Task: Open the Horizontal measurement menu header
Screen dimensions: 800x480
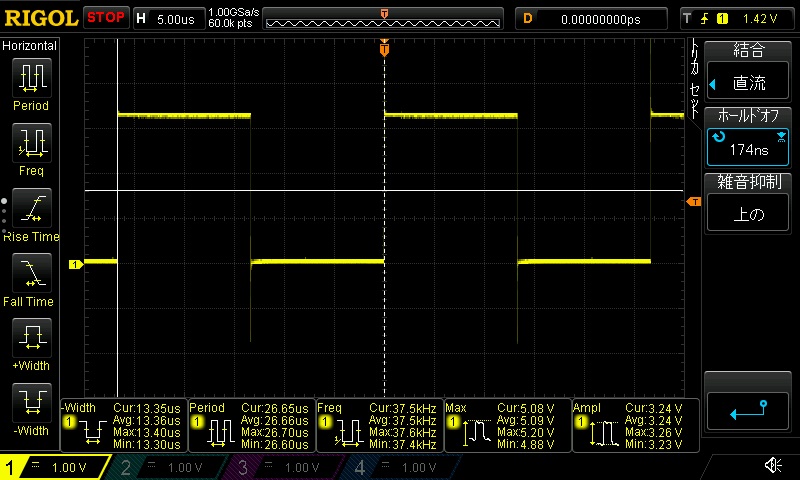Action: (x=30, y=46)
